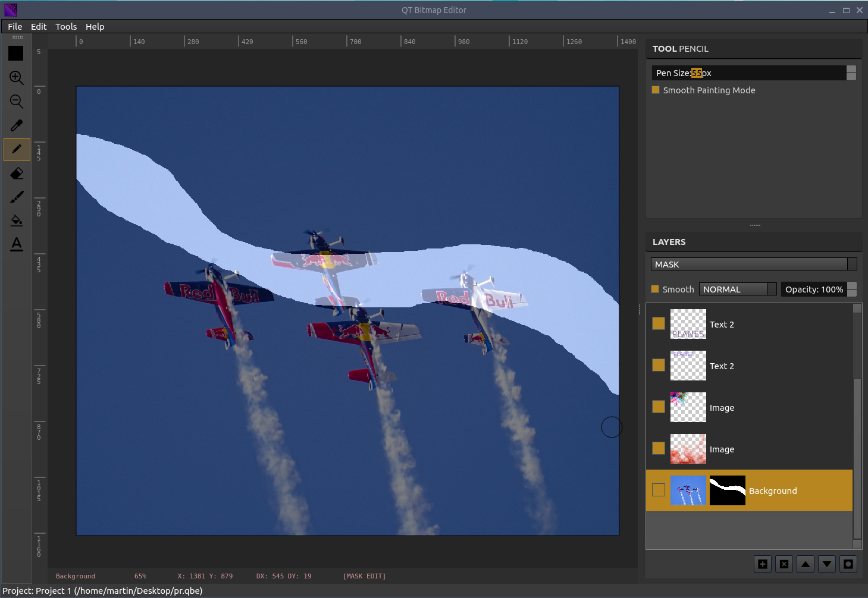Click the Background status bar label
The image size is (868, 598).
tap(76, 576)
